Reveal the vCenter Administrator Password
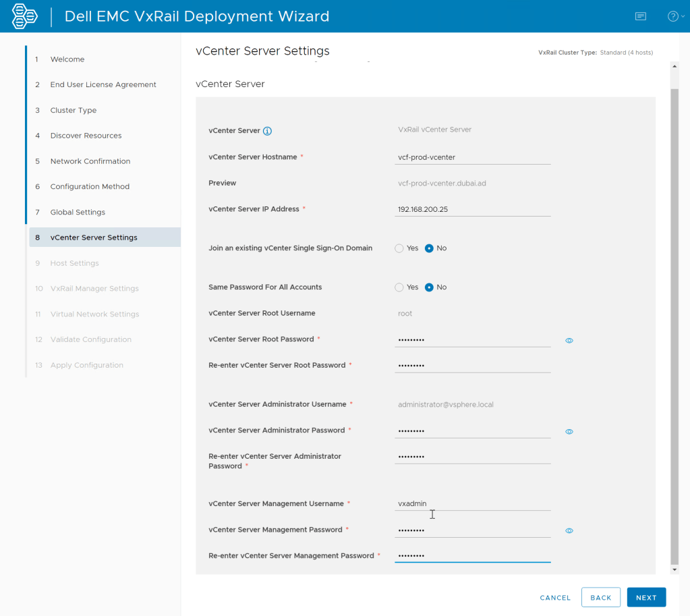Image resolution: width=690 pixels, height=616 pixels. (x=569, y=432)
